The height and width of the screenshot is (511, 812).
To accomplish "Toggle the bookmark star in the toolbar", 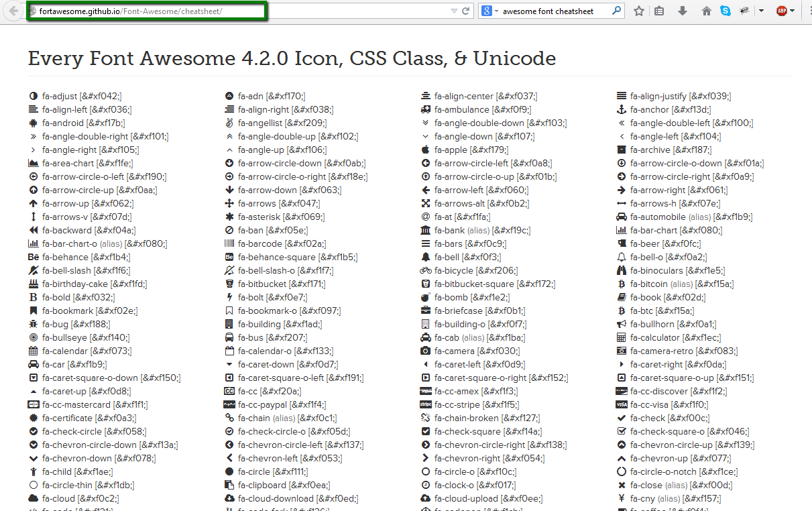I will (x=638, y=11).
